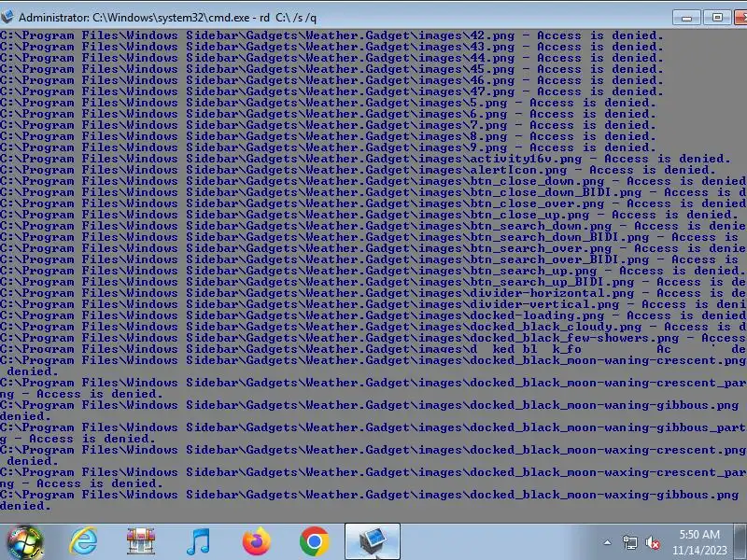747x560 pixels.
Task: Click the docked_black_moon-waning-crescent.png line
Action: [x=373, y=366]
